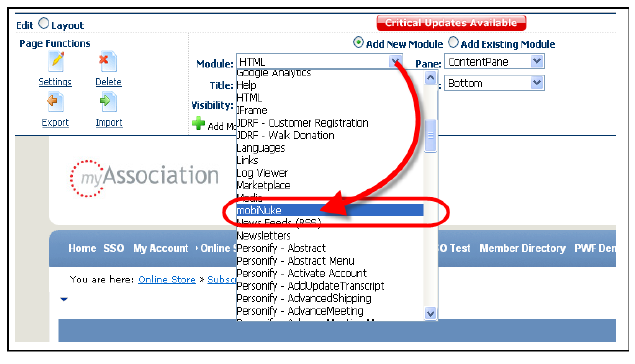Select the Layout radio button
Screen dimensions: 635x364
(44, 23)
